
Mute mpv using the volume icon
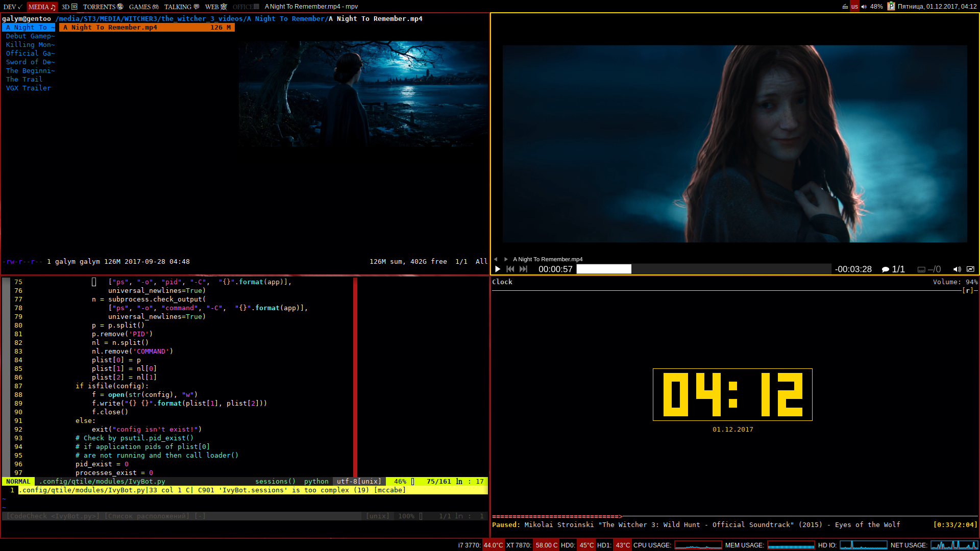coord(957,269)
